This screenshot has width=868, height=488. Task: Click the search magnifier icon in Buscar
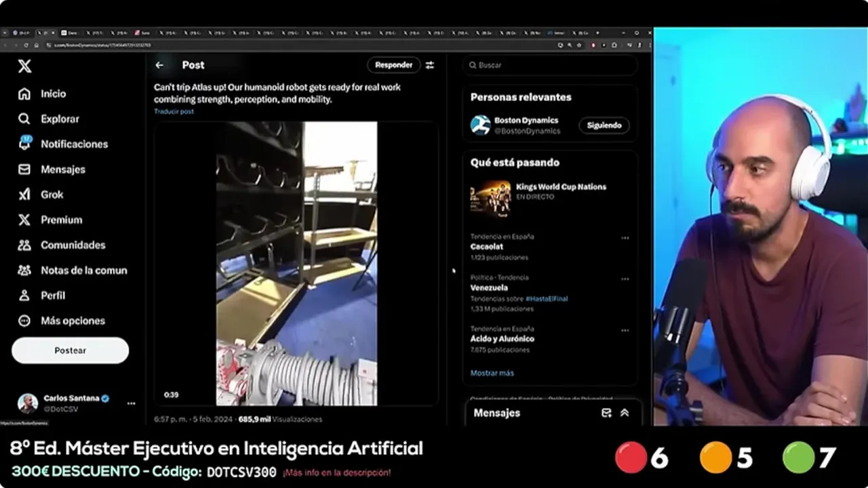pyautogui.click(x=473, y=65)
